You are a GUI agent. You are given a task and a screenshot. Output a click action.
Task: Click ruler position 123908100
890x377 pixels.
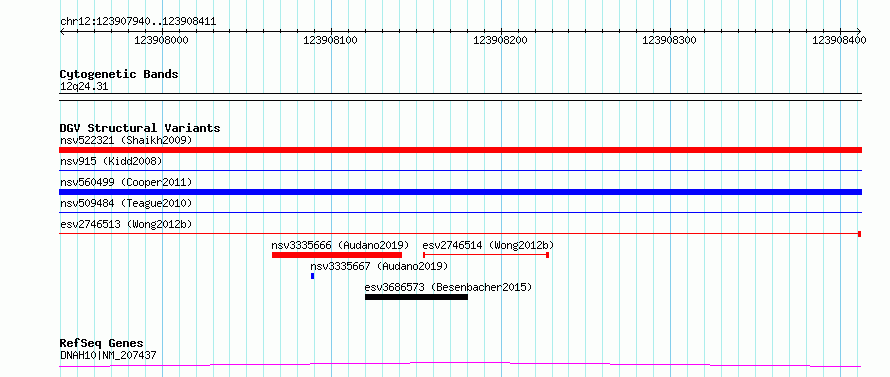(331, 40)
